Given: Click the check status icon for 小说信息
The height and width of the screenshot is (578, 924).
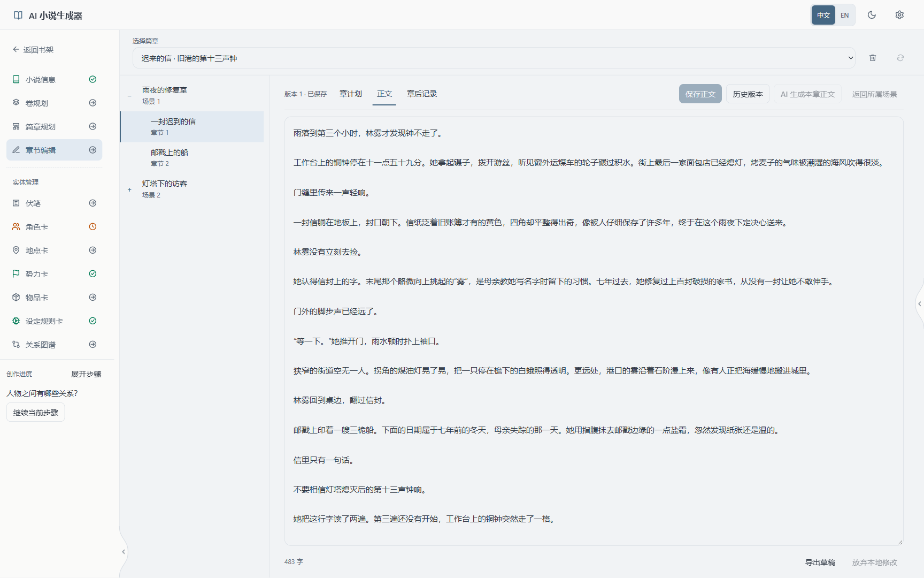Looking at the screenshot, I should [93, 79].
